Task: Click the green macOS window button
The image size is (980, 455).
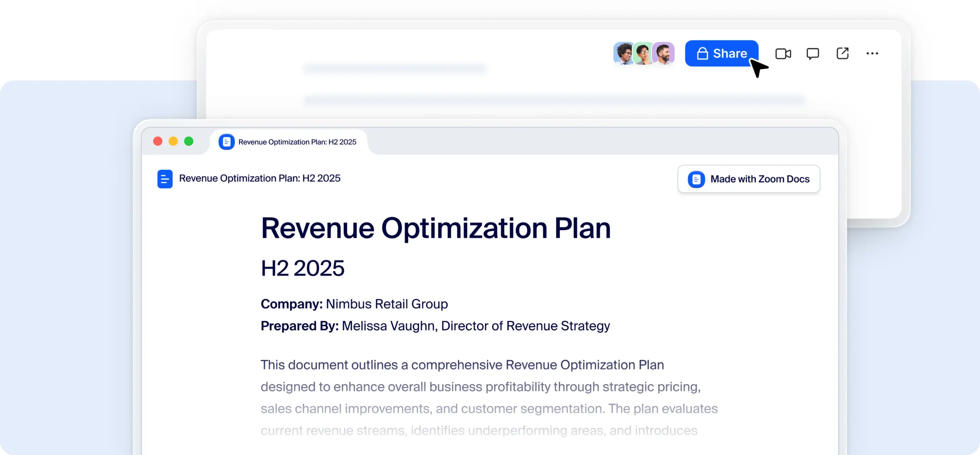Action: click(x=189, y=141)
